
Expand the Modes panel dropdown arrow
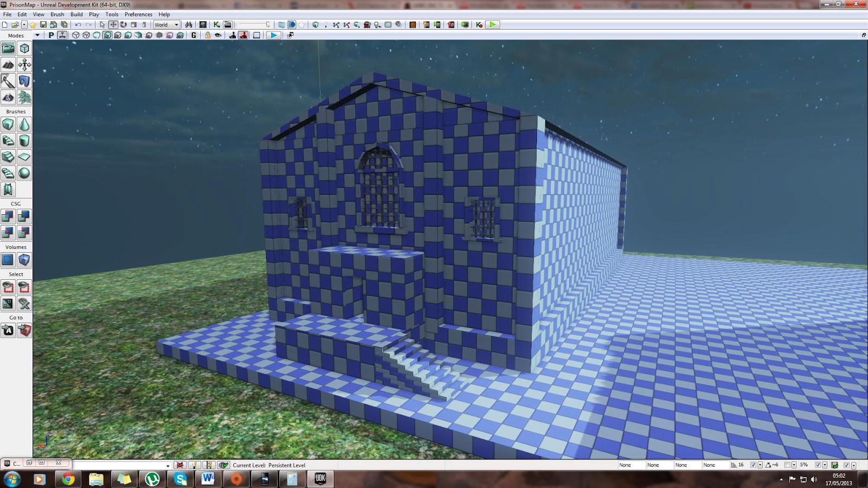click(37, 35)
